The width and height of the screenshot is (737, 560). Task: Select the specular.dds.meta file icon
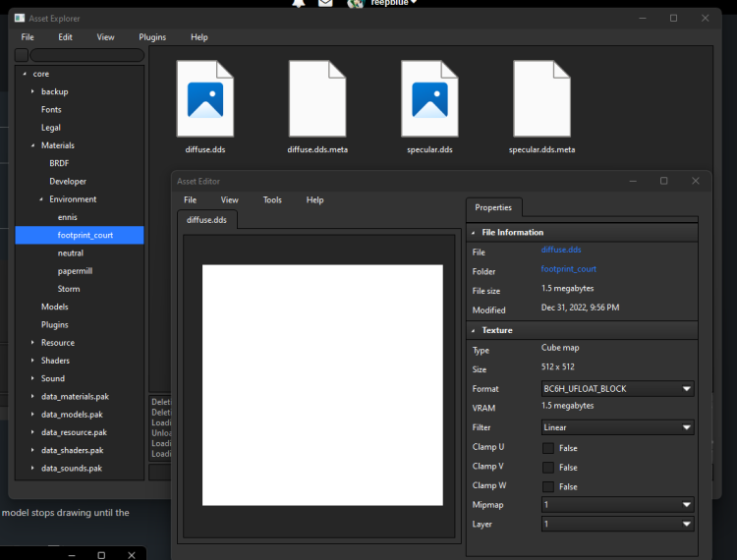pyautogui.click(x=541, y=98)
